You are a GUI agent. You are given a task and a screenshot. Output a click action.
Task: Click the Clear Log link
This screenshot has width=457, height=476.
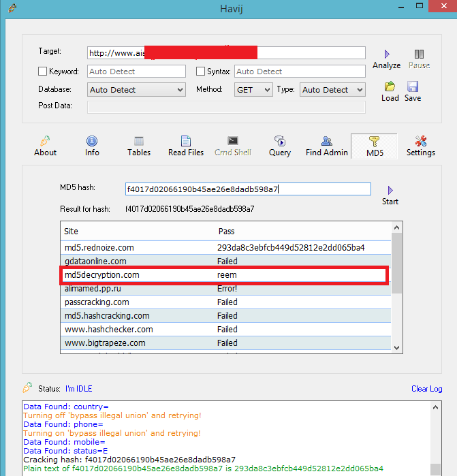click(x=426, y=389)
